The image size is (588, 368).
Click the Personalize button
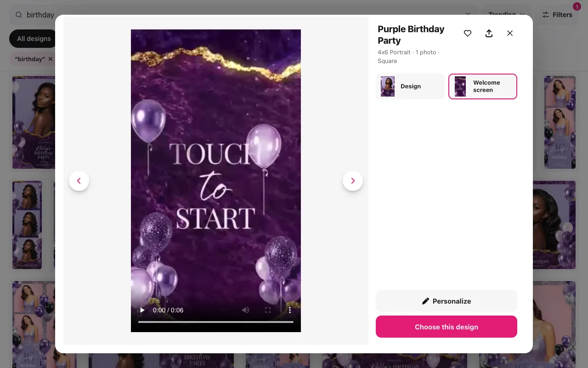pos(447,301)
